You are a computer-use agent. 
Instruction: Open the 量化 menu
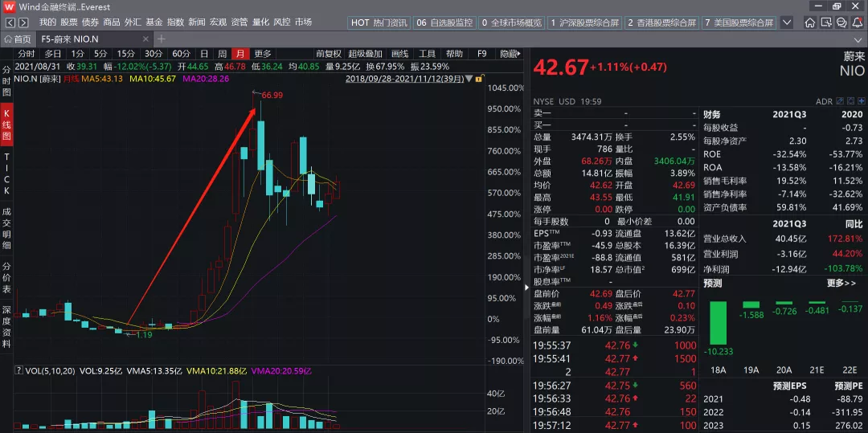pyautogui.click(x=260, y=22)
